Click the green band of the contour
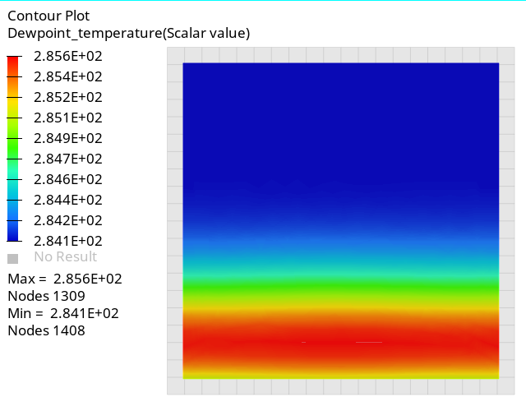The height and width of the screenshot is (420, 526). 341,285
